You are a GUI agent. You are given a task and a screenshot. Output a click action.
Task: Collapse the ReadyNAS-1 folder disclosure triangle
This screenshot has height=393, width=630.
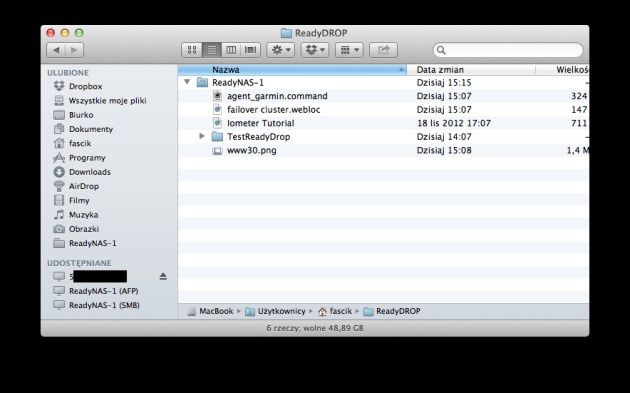point(187,82)
